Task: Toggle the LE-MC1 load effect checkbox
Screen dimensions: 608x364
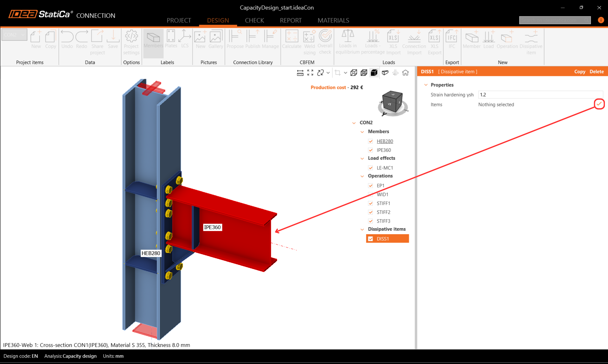Action: 370,168
